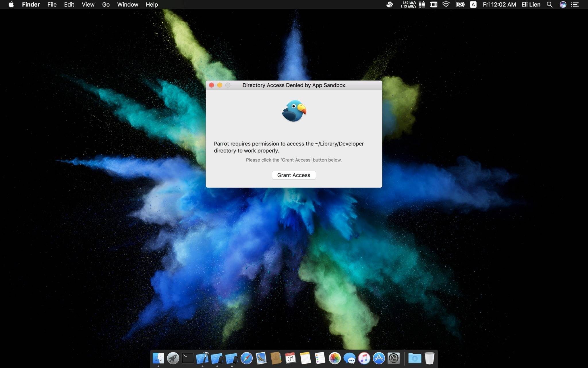Open the File menu
Viewport: 588px width, 368px height.
tap(52, 4)
